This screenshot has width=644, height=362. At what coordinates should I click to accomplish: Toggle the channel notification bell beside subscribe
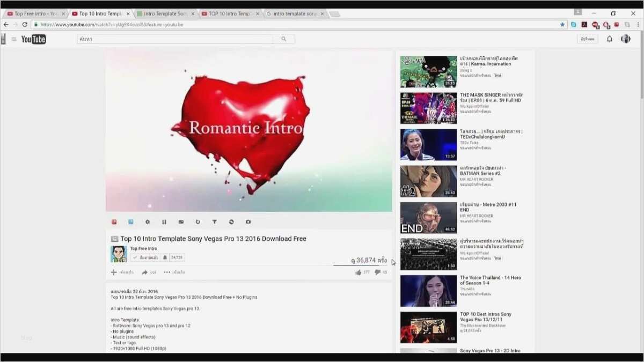point(165,257)
